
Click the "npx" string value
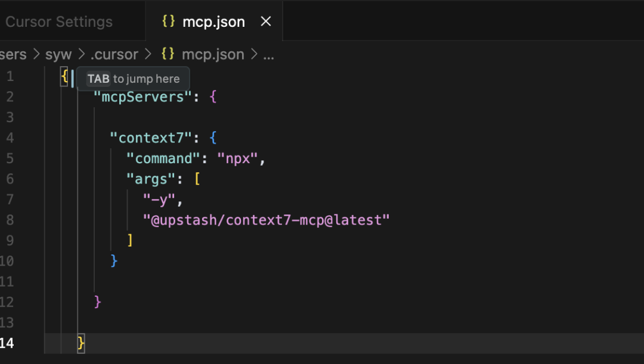(237, 159)
